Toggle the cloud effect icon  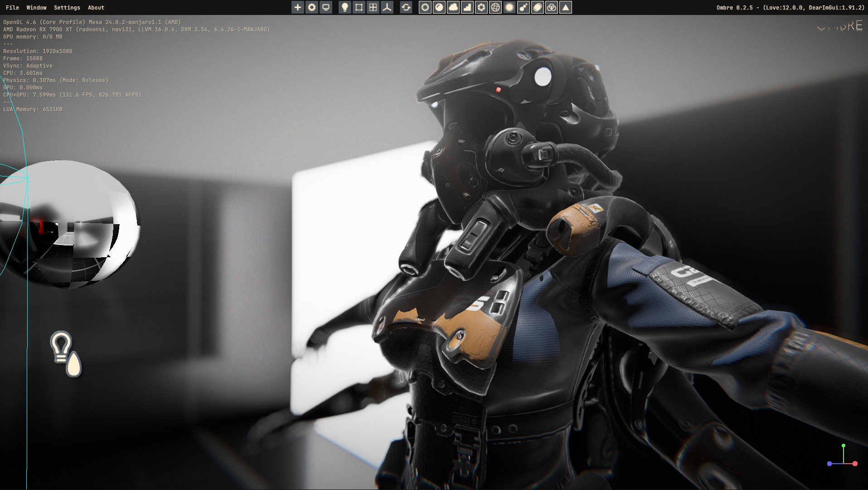click(x=453, y=7)
